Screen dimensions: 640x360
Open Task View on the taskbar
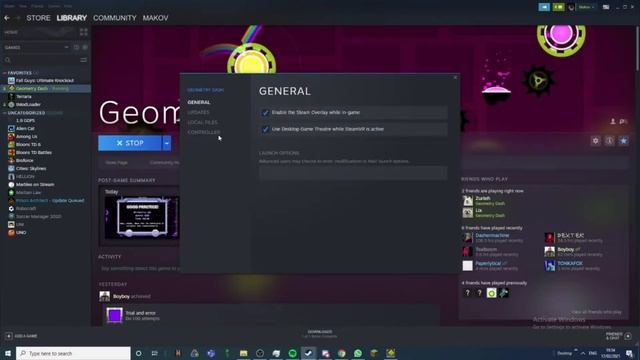(155, 353)
